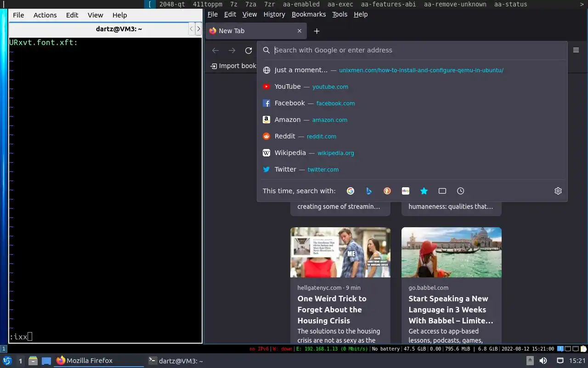Open Firefox Tools menu
The width and height of the screenshot is (588, 368).
tap(340, 14)
